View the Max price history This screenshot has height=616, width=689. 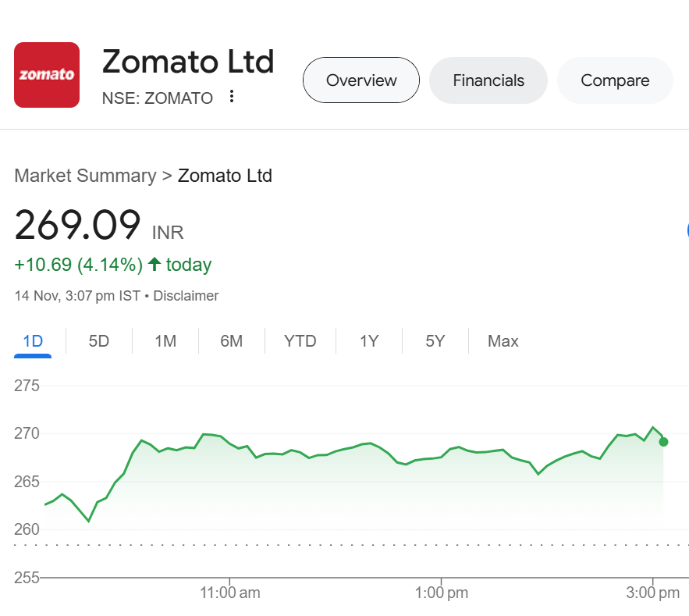503,340
